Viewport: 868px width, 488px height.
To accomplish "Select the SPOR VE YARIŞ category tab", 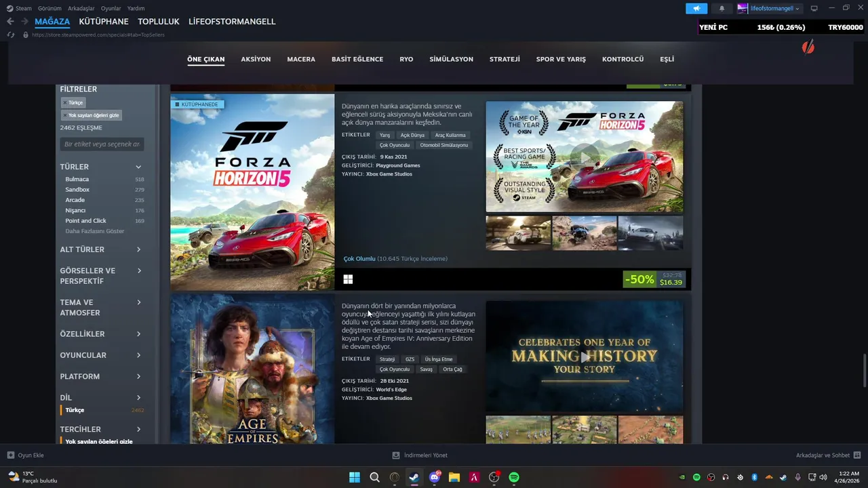I will tap(561, 59).
